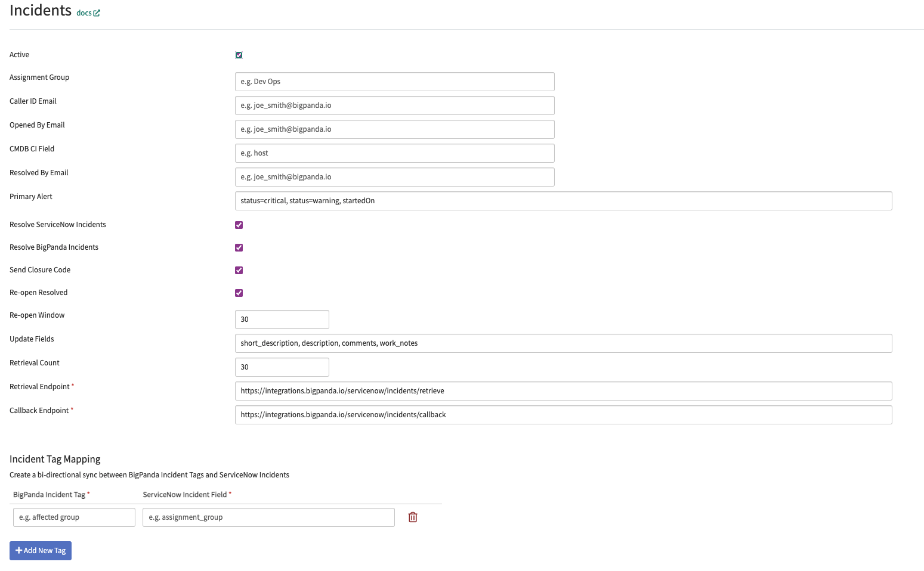This screenshot has height=571, width=924.
Task: Click the Retrieval Count input
Action: (x=282, y=367)
